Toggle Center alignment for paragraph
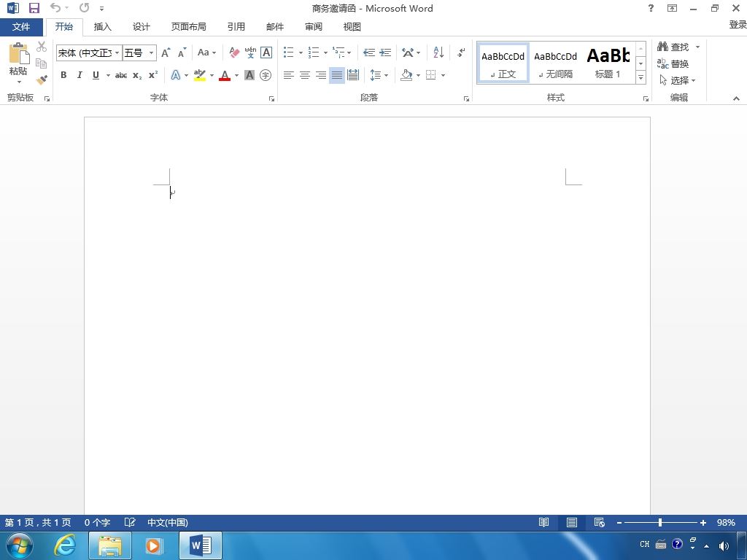This screenshot has height=560, width=747. point(304,75)
